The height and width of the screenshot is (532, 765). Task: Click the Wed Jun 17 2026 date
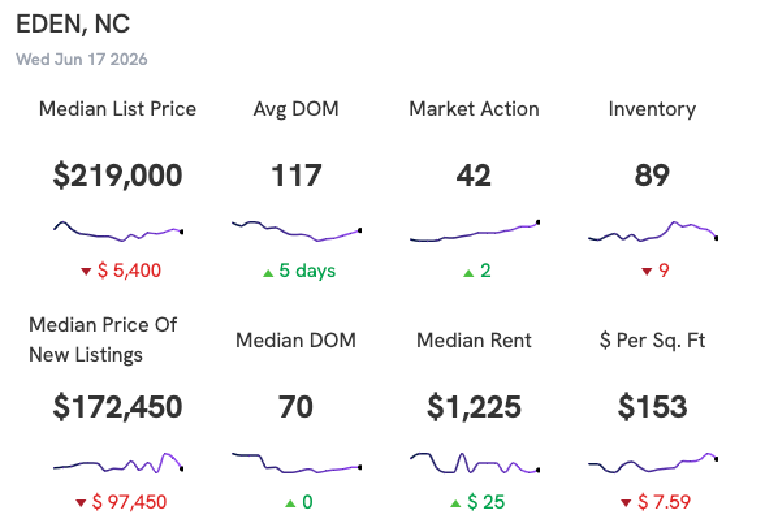pos(81,59)
